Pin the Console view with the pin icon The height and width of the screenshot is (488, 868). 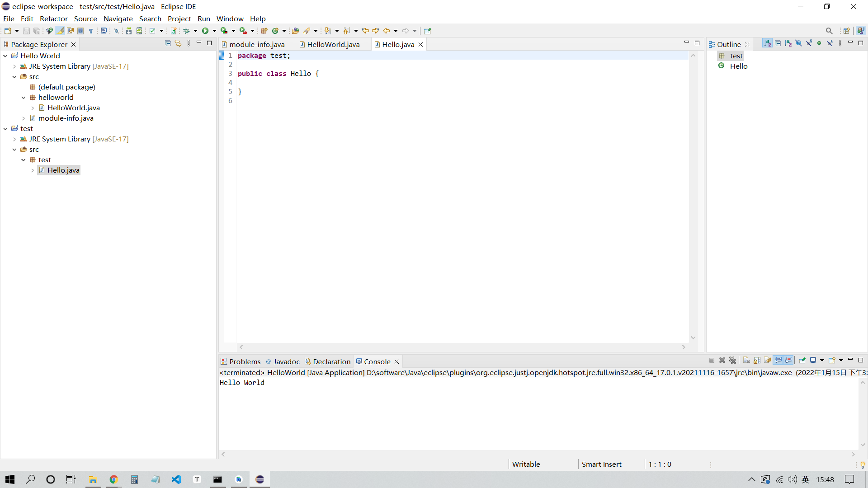point(802,360)
